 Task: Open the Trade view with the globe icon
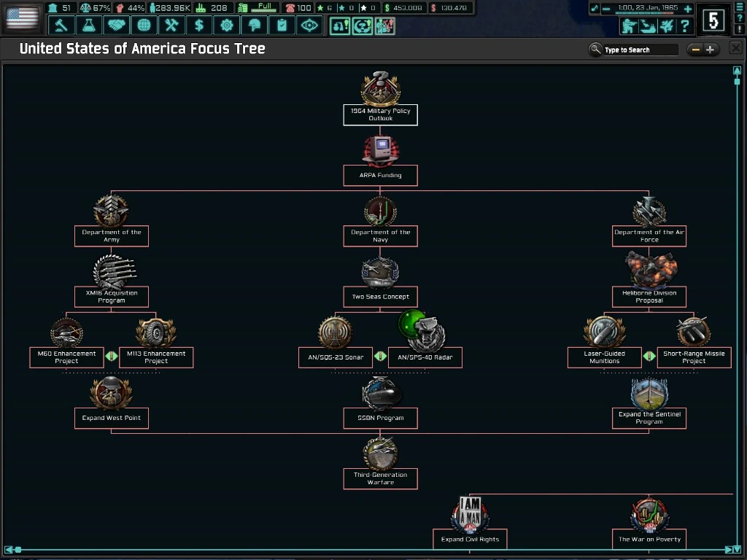coord(144,24)
